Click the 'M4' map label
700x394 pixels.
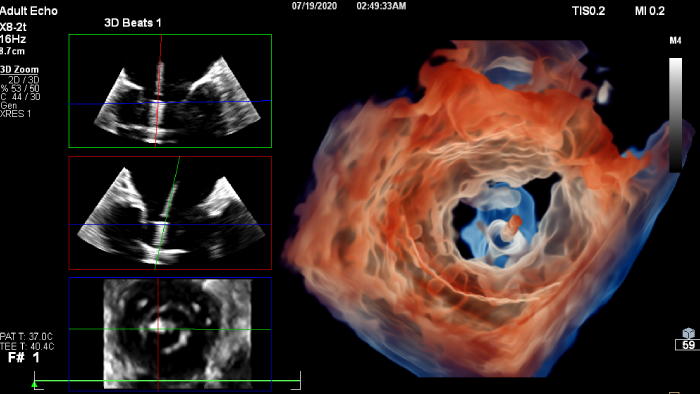(675, 41)
